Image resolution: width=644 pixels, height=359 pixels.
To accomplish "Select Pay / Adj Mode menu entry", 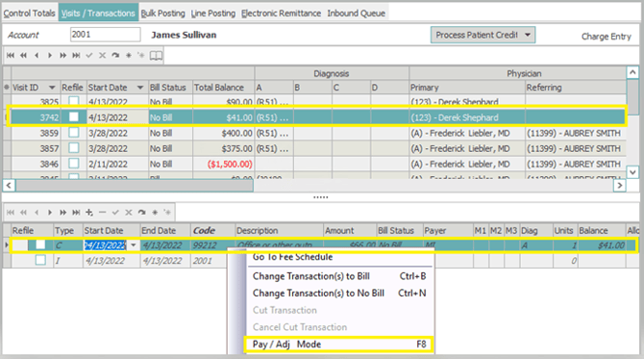I will point(339,345).
